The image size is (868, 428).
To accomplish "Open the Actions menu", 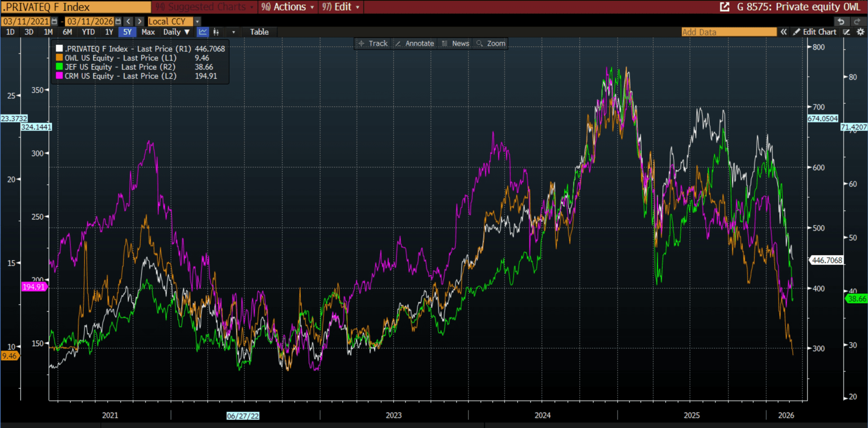I will coord(288,7).
